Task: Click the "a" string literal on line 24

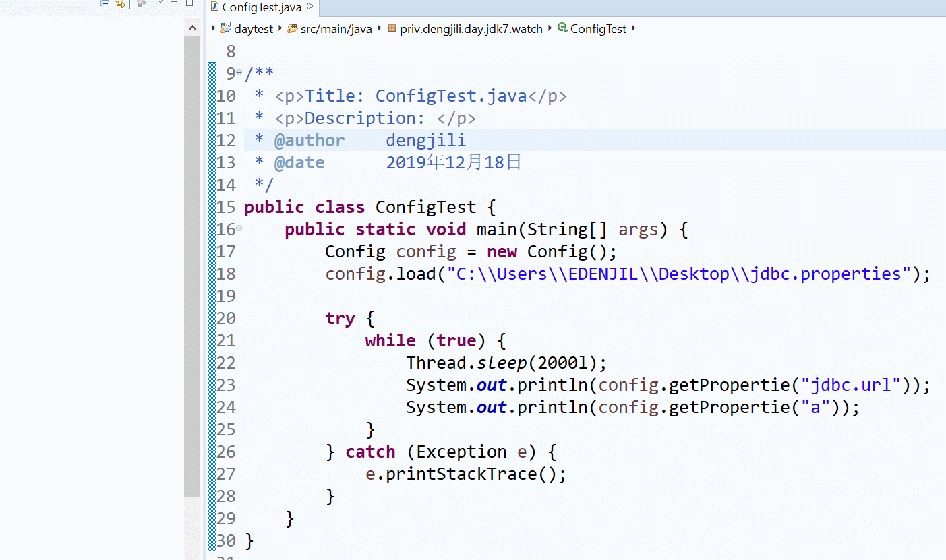Action: coord(815,407)
